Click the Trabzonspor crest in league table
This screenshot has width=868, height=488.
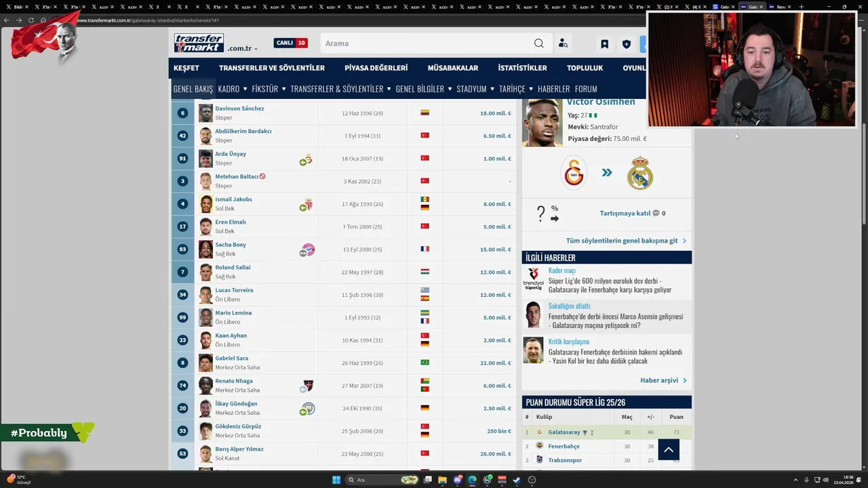(x=540, y=460)
